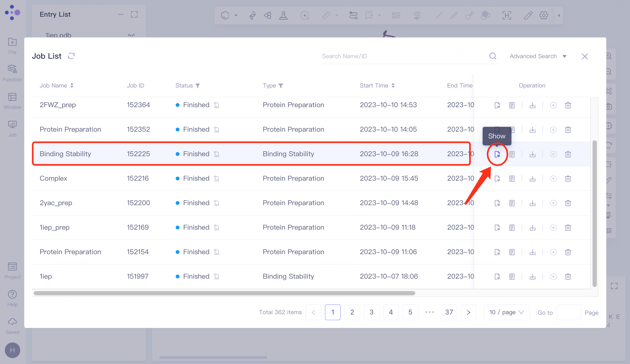Jump to page 37
Image resolution: width=630 pixels, height=364 pixels.
449,312
